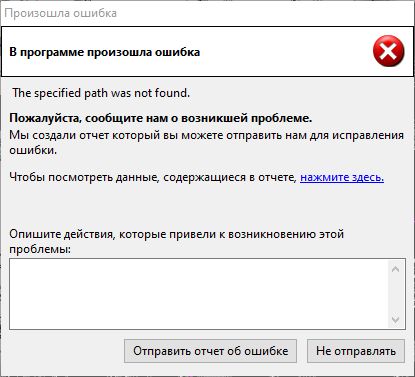Click the label 'Опишите действия, которые привели'
Image resolution: width=415 pixels, height=377 pixels.
click(x=176, y=234)
